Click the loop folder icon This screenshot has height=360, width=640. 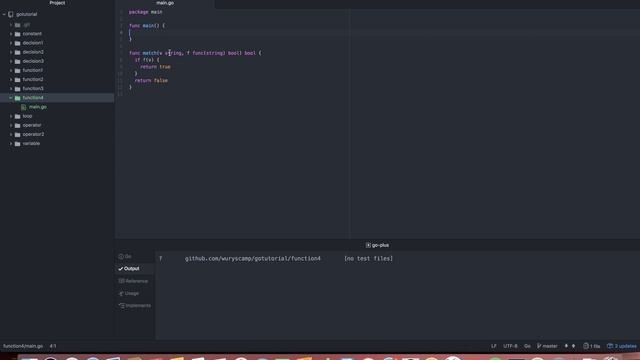point(18,116)
